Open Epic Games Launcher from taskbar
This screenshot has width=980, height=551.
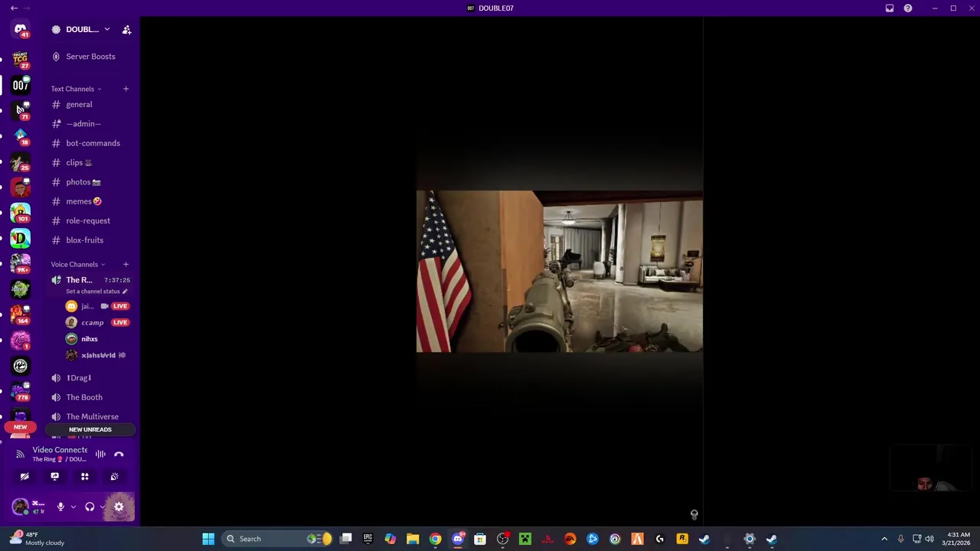368,539
